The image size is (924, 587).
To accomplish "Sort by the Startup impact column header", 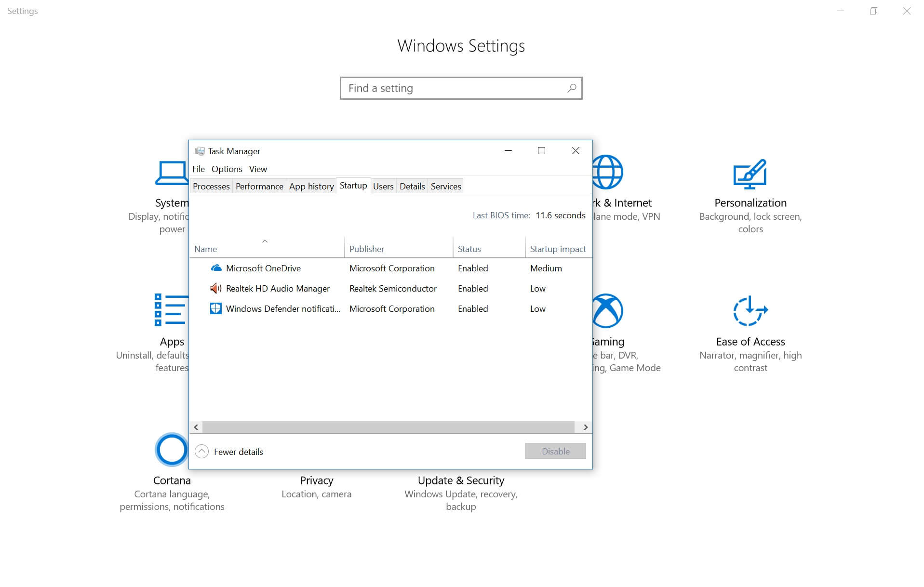I will 558,249.
